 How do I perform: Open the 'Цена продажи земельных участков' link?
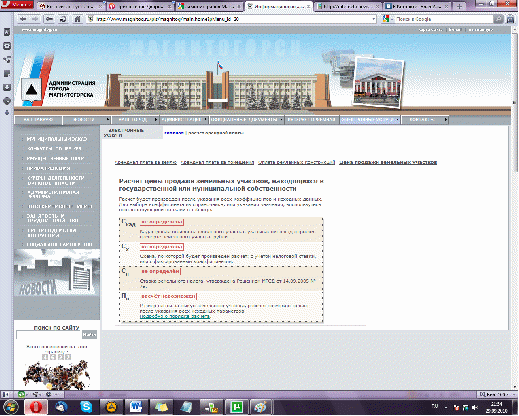coord(388,162)
